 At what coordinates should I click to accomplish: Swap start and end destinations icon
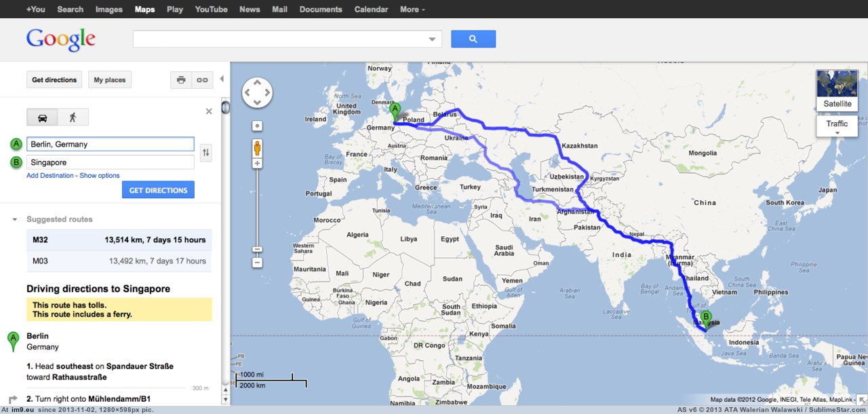pos(206,153)
